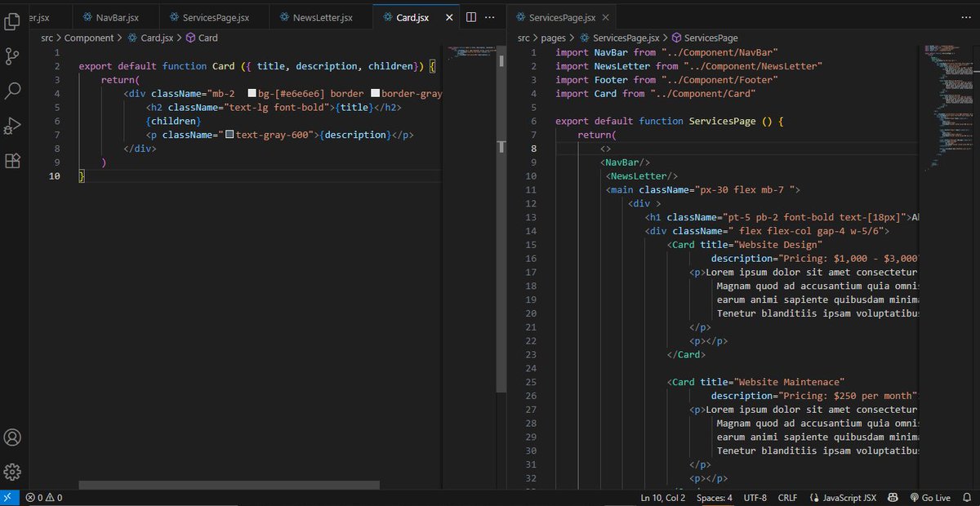Click the remote window indicator in status bar
Screen dimensions: 980x506
(9, 497)
